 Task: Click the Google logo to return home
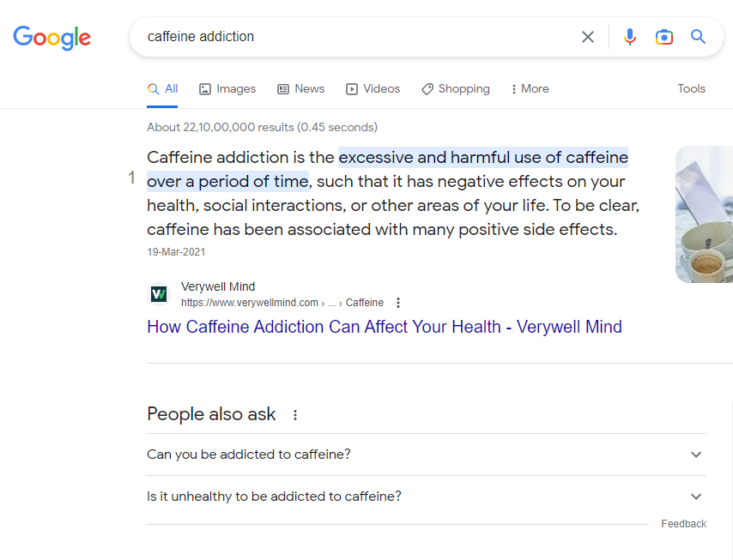51,38
